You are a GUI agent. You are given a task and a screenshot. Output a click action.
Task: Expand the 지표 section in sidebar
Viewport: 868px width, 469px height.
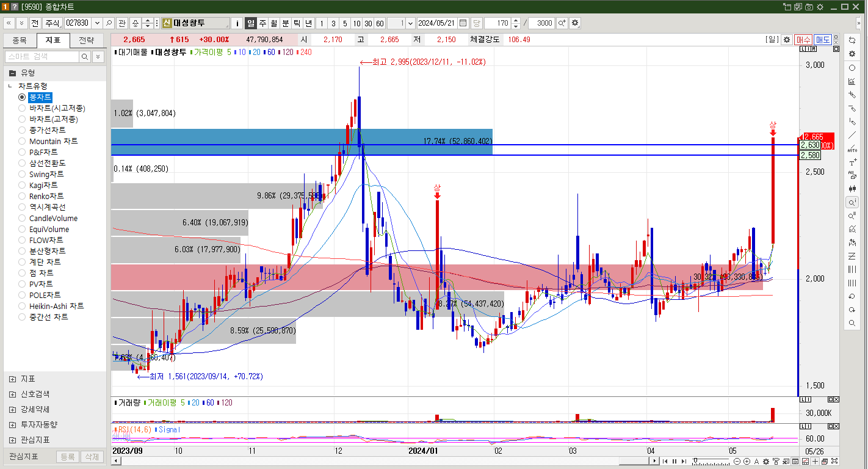click(55, 379)
